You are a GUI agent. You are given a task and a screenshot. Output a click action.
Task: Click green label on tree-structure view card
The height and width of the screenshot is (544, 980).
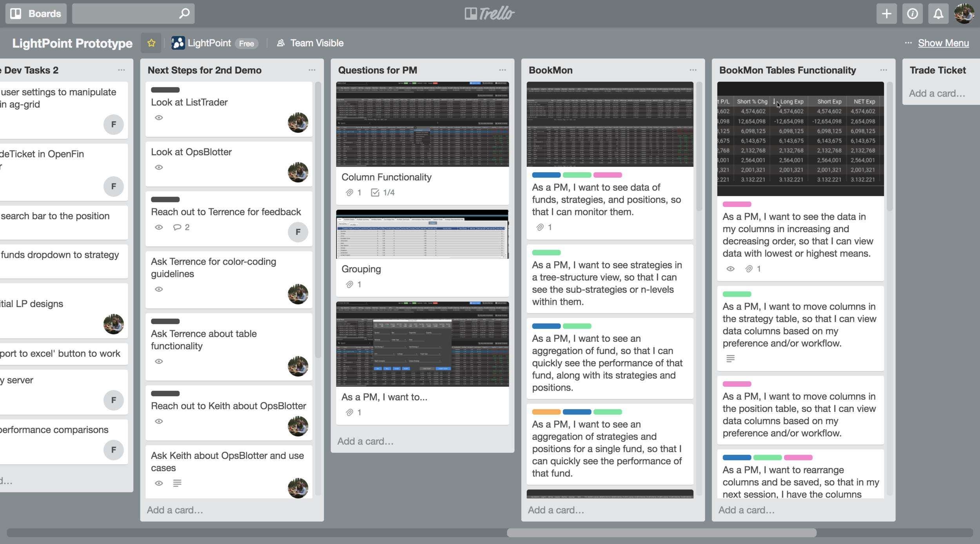[546, 253]
